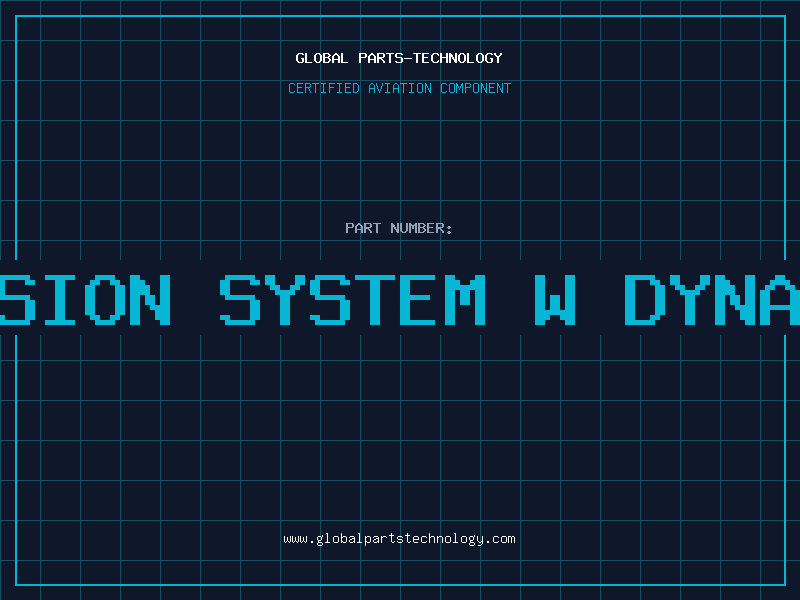Image resolution: width=800 pixels, height=600 pixels.
Task: Click the PART NUMBER: label
Action: tap(399, 228)
